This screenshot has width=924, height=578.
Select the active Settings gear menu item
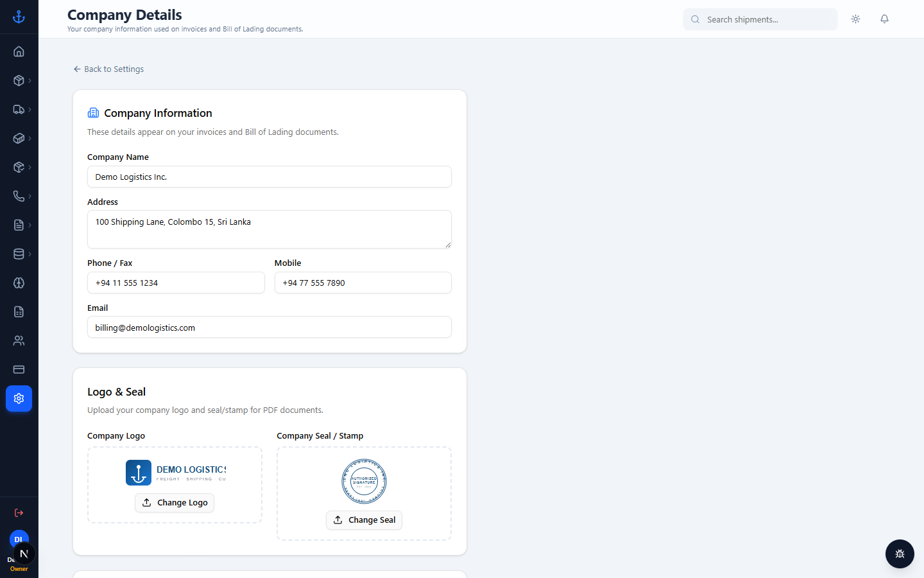click(x=19, y=398)
